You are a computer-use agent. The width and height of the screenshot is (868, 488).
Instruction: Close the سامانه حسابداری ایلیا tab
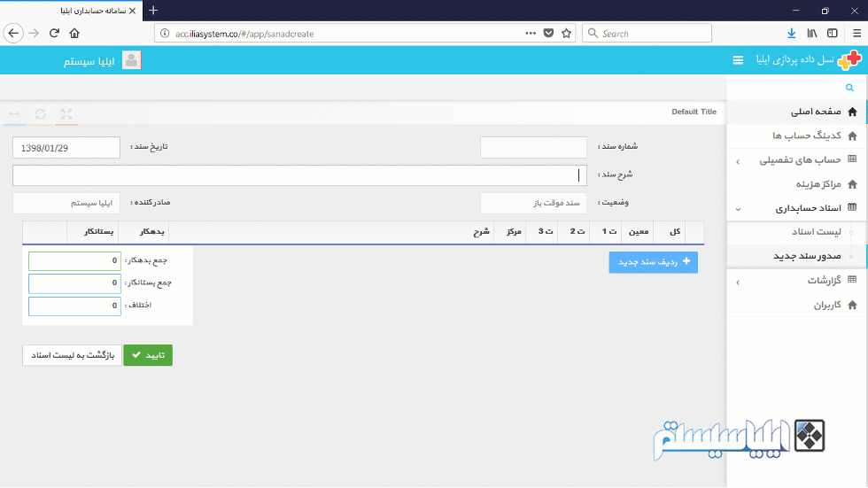click(132, 11)
